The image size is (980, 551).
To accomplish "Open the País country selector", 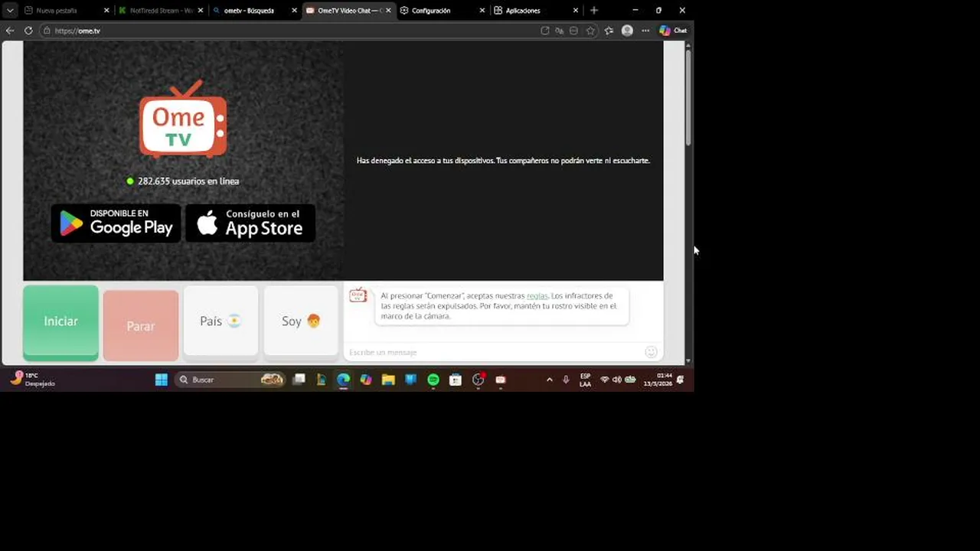I will click(x=220, y=321).
